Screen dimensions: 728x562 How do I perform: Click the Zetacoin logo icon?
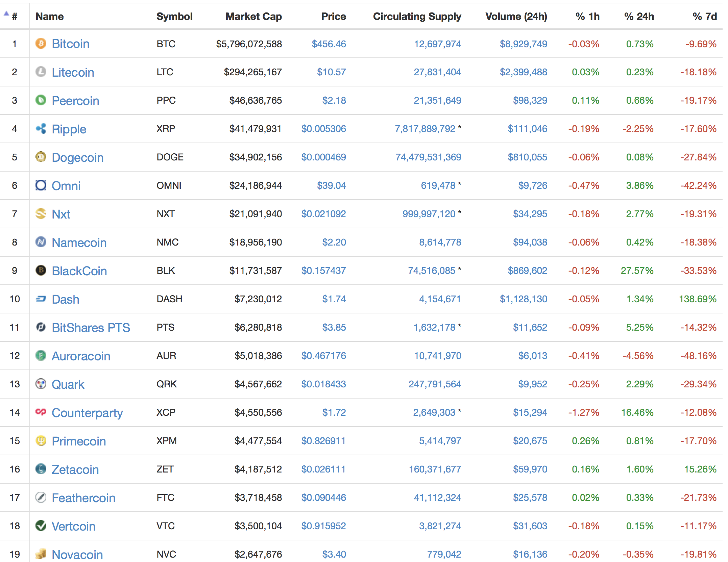click(x=41, y=469)
